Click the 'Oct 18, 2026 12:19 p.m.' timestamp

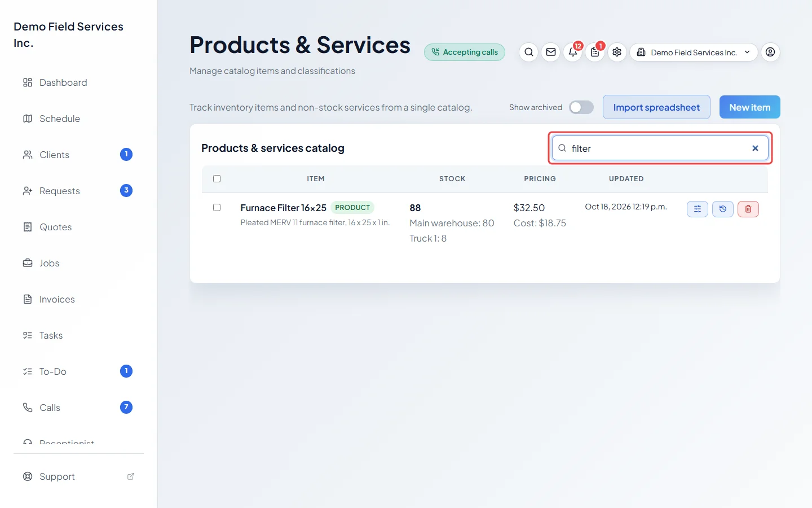point(626,207)
